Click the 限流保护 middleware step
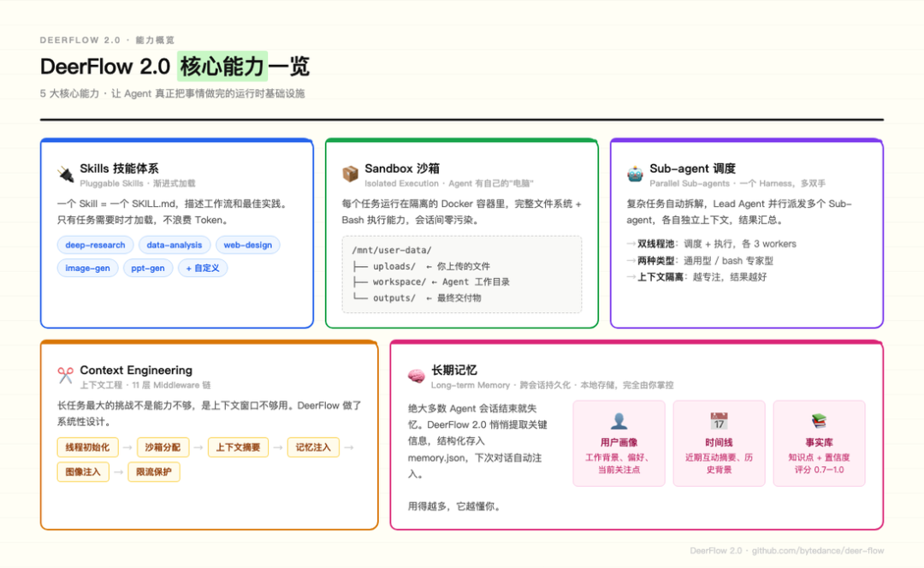The width and height of the screenshot is (924, 568). click(x=154, y=472)
